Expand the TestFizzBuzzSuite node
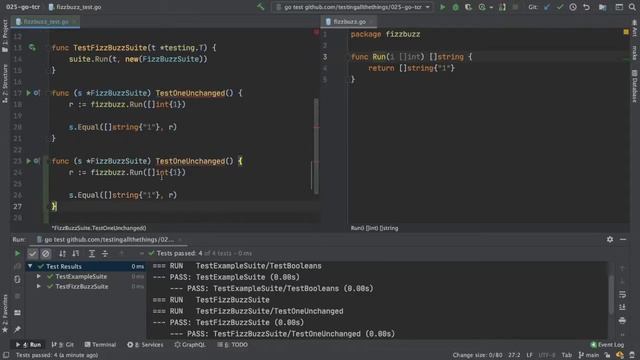The width and height of the screenshot is (640, 360). point(39,287)
